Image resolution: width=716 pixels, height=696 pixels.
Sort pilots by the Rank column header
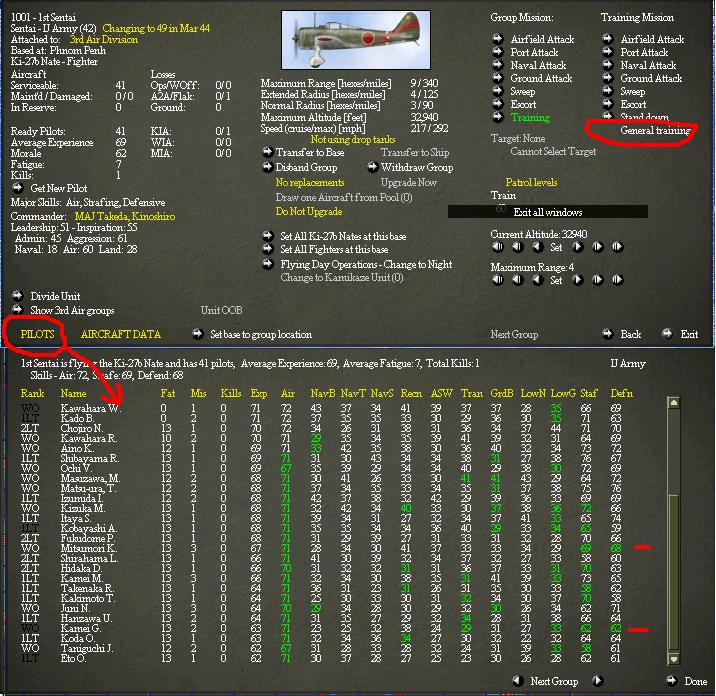[x=32, y=393]
